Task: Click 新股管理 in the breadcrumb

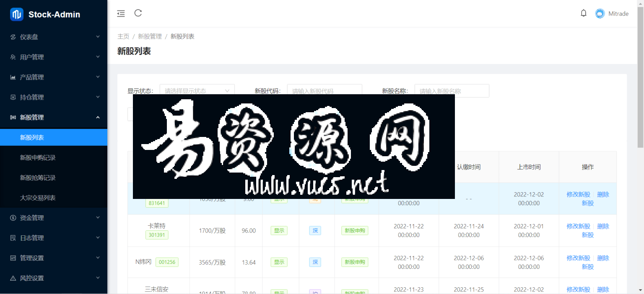Action: 150,36
